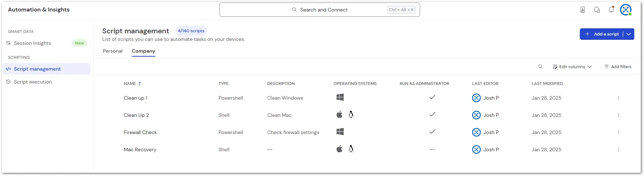Screen dimensions: 644x176
Task: Switch to the Personal tab
Action: coord(113,51)
